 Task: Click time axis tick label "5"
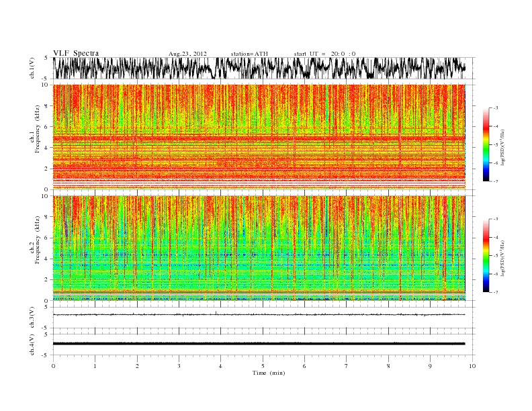tap(263, 366)
